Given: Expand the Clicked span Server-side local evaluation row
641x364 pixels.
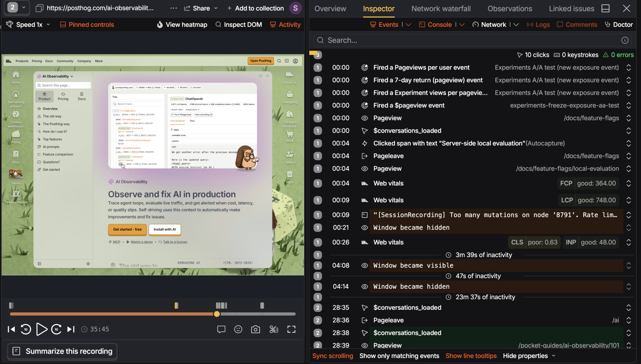Looking at the screenshot, I should [629, 143].
